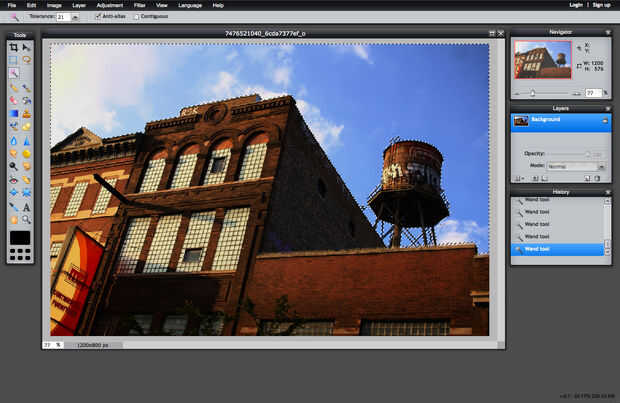Screen dimensions: 620x403
Task: Click the Delete layer trash icon
Action: point(598,178)
